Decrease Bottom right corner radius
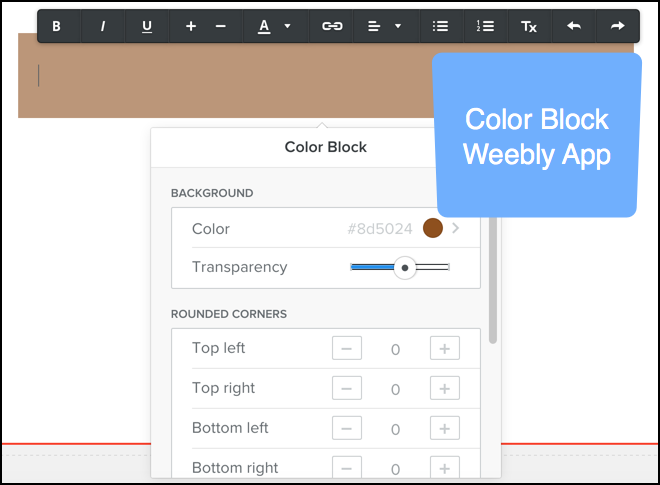Screen dimensions: 660x485 (x=347, y=467)
